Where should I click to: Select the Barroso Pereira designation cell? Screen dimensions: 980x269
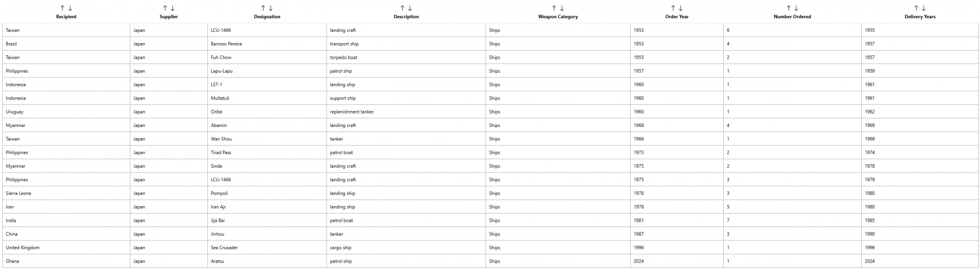(226, 44)
